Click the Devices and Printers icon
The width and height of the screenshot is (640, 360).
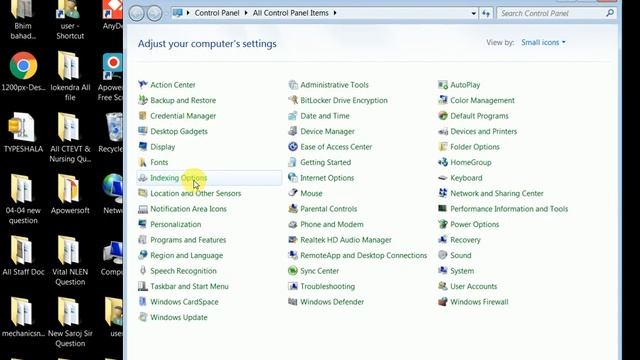tap(443, 131)
